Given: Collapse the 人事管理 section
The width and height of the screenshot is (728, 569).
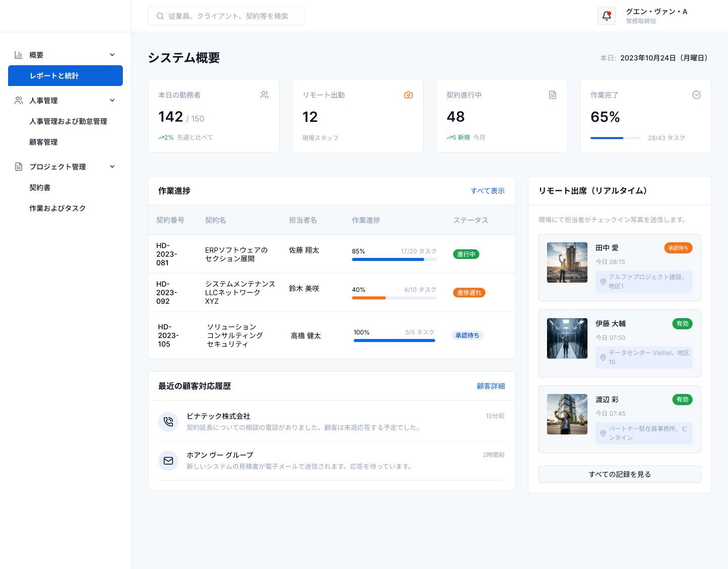Looking at the screenshot, I should pyautogui.click(x=112, y=100).
